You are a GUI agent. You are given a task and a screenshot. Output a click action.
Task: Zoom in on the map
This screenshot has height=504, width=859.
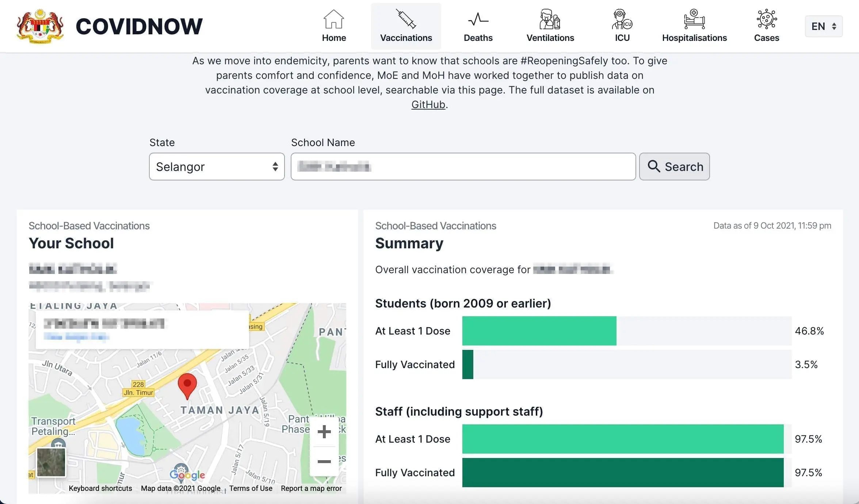tap(324, 432)
